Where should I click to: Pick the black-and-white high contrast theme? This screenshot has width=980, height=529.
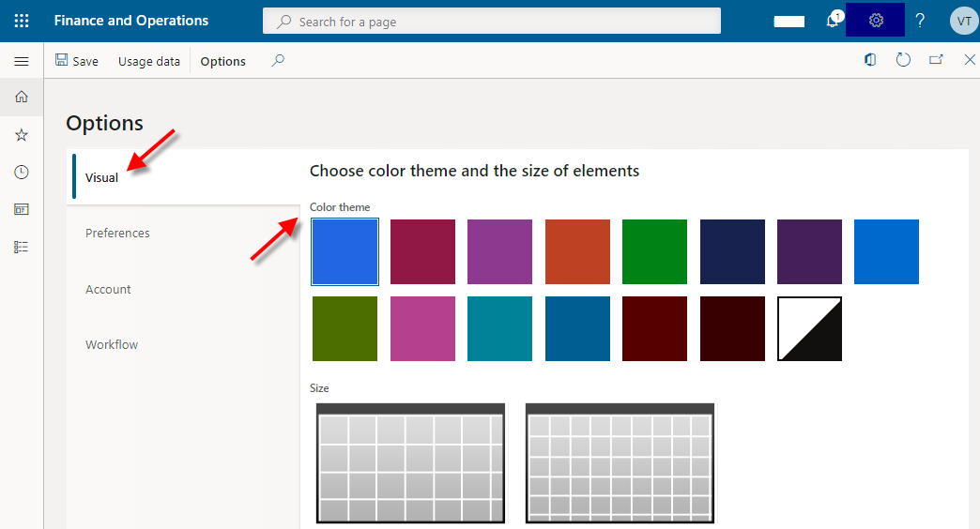(x=809, y=328)
